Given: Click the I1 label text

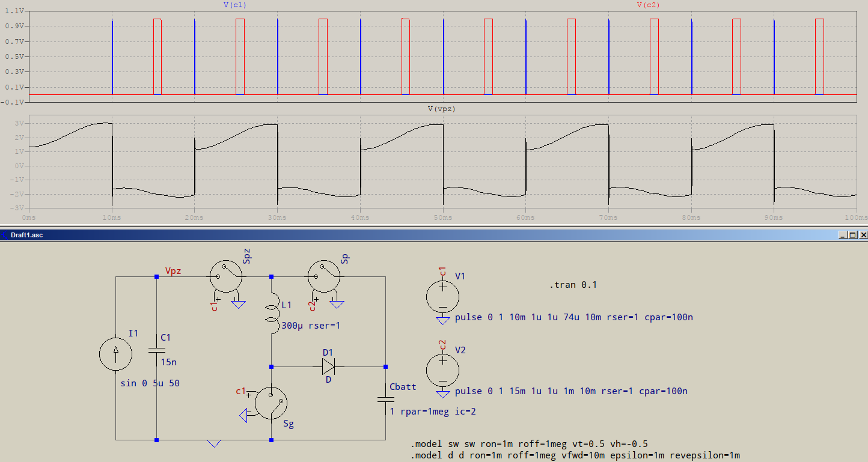Looking at the screenshot, I should point(133,333).
